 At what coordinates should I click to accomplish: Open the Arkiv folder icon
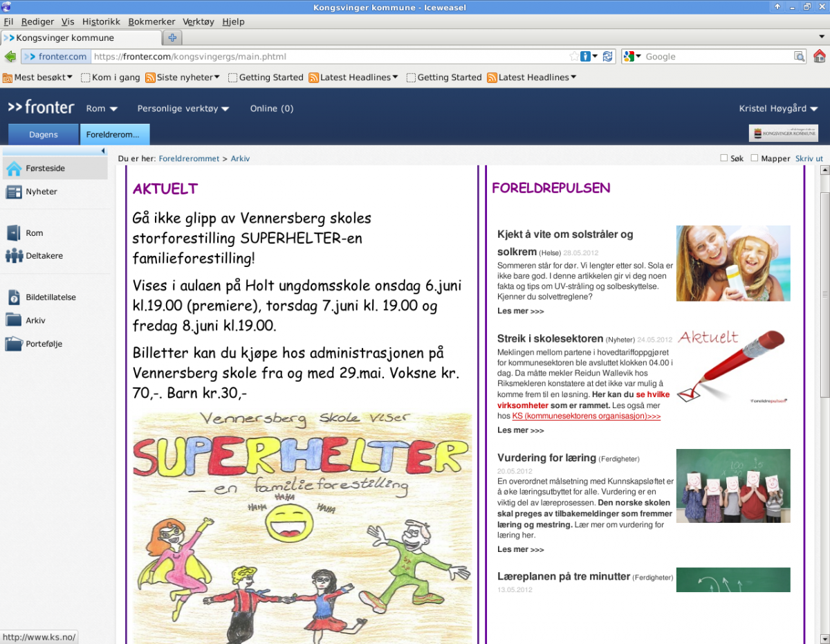(14, 320)
